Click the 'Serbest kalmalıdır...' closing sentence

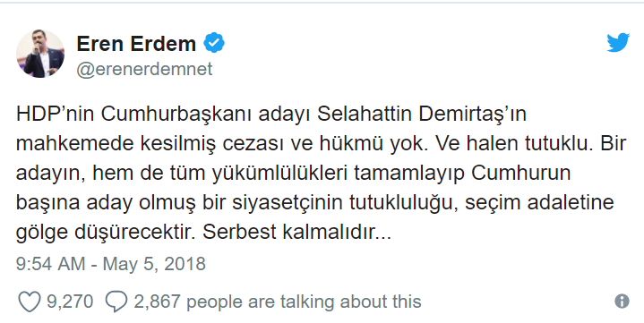297,233
